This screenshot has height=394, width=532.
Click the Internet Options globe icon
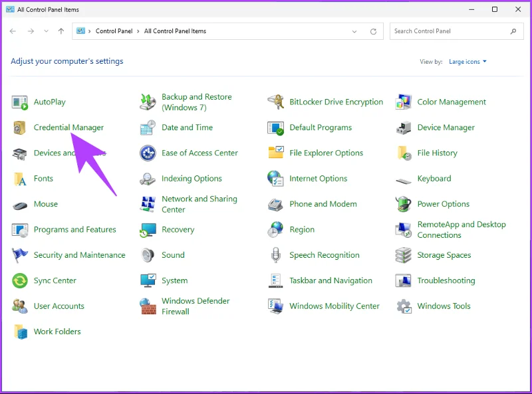point(275,179)
